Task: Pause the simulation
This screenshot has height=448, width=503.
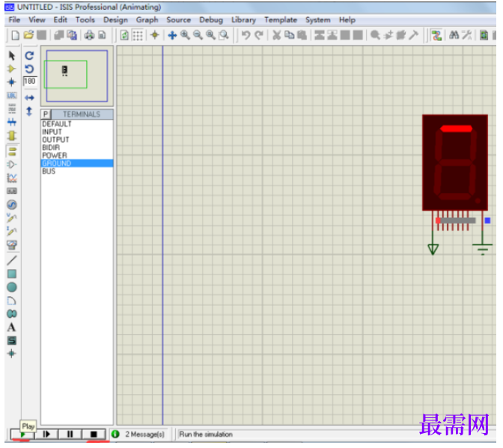Action: (70, 435)
